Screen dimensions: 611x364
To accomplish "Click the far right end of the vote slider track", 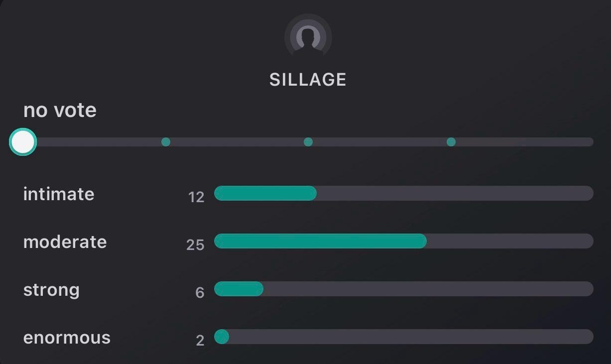I will coord(589,142).
